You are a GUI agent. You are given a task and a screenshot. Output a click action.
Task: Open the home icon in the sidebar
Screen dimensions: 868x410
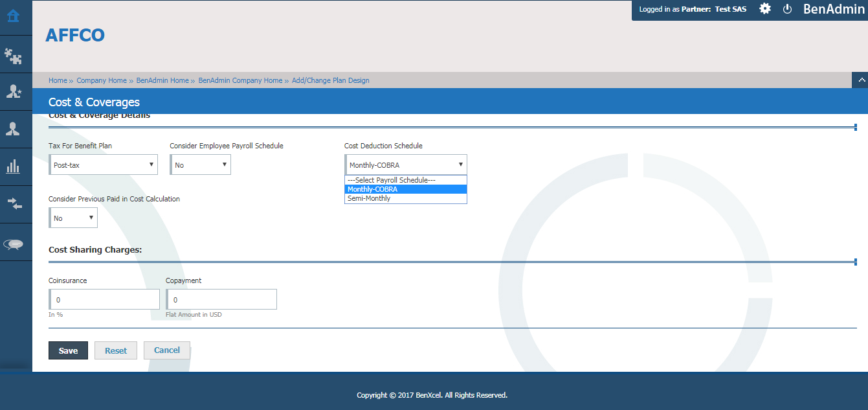(13, 15)
